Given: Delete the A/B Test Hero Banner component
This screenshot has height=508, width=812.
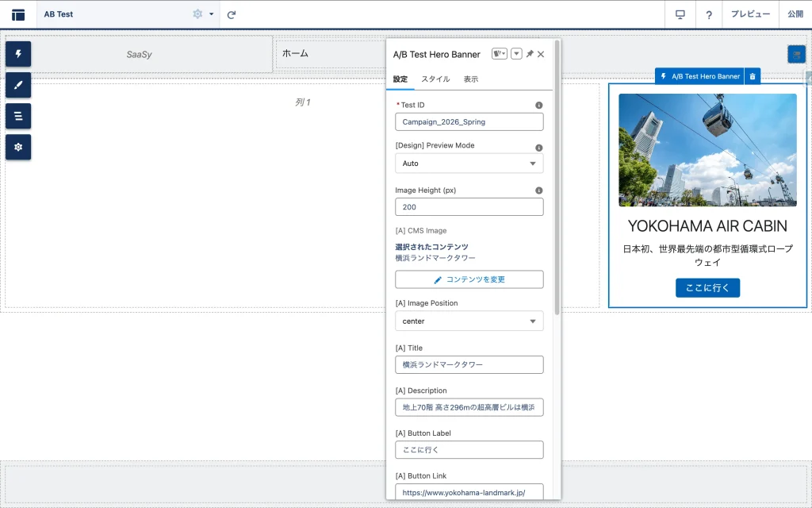Looking at the screenshot, I should pos(753,76).
